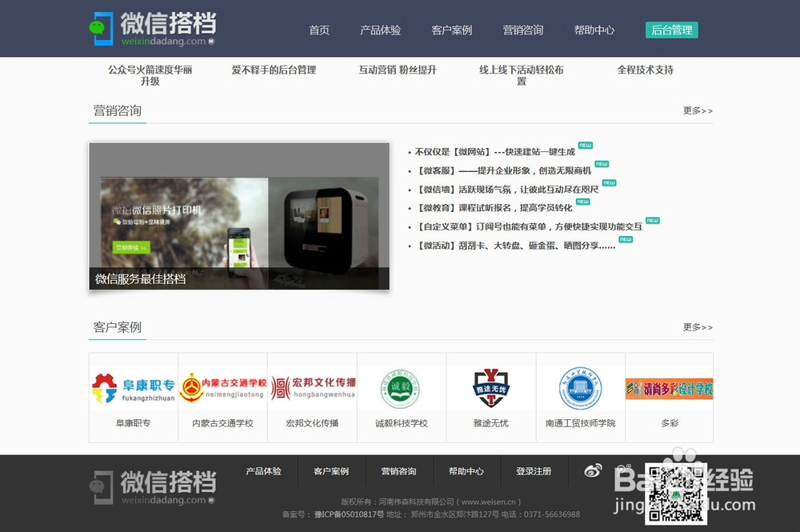Screen dimensions: 800x532
Task: Click a NEW badge in the feature list
Action: pos(585,146)
